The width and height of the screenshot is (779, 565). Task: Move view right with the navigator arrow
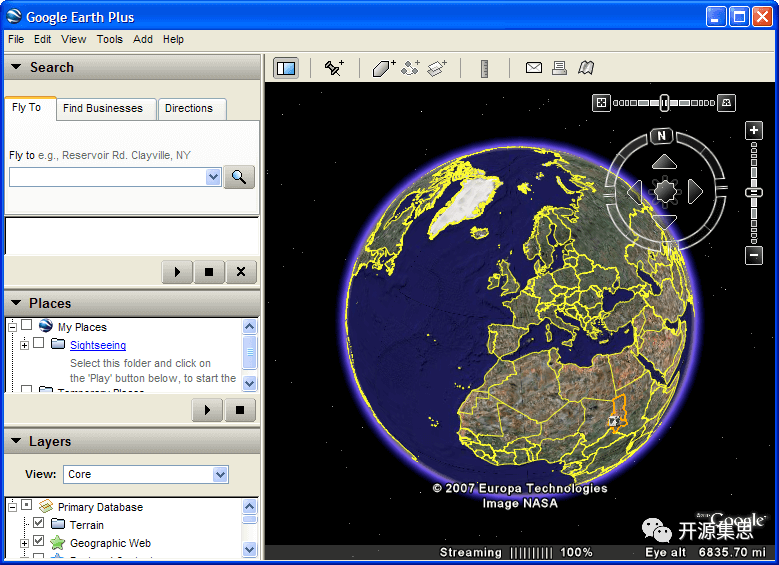[696, 191]
